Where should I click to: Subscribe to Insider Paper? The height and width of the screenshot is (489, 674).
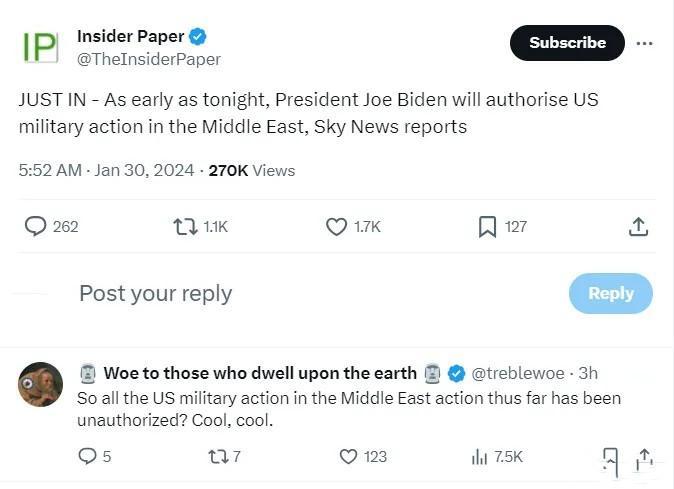tap(567, 43)
